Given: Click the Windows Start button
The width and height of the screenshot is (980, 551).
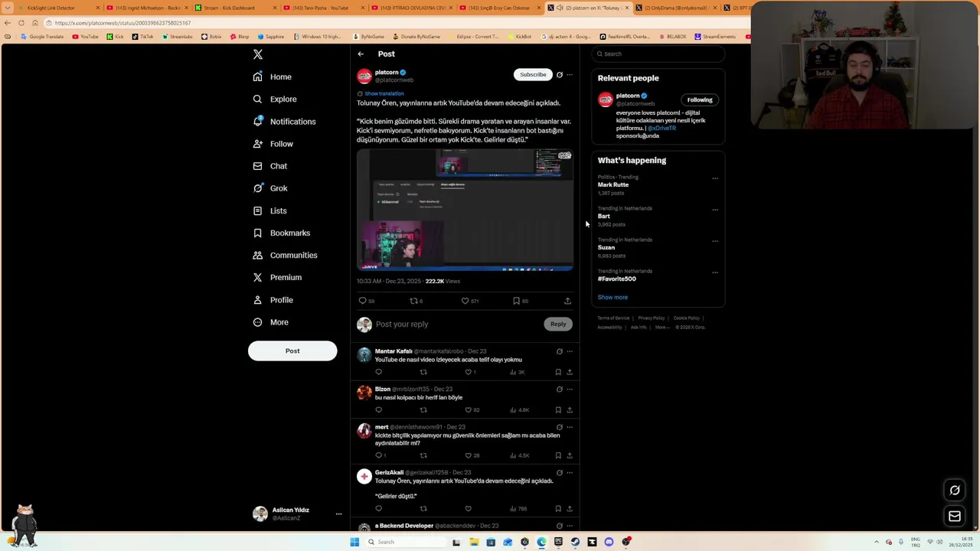Looking at the screenshot, I should pyautogui.click(x=354, y=542).
